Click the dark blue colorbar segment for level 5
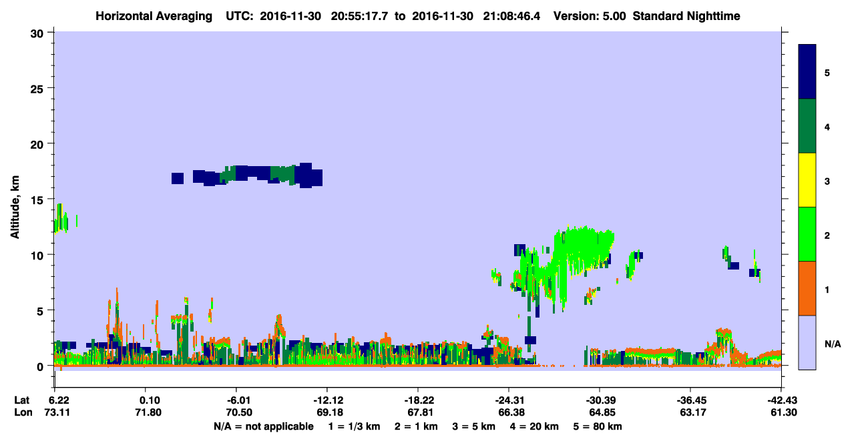 [x=807, y=71]
